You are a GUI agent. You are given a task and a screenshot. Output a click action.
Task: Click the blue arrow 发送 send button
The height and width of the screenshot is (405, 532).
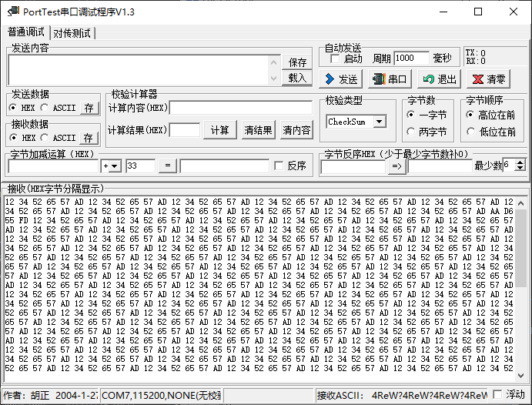pyautogui.click(x=341, y=79)
